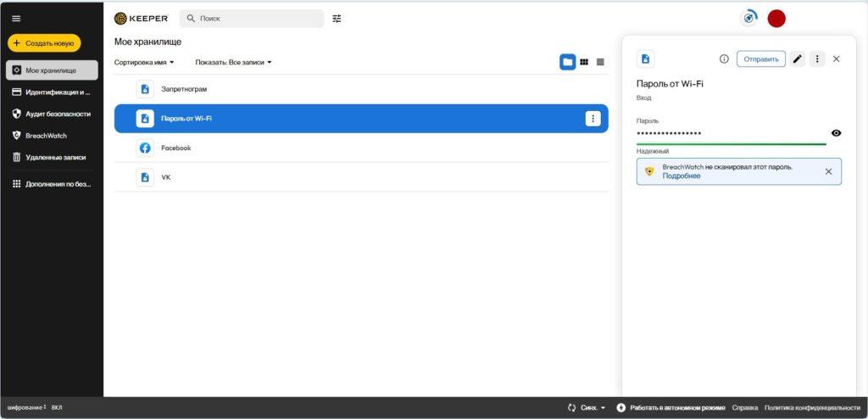Open Политика конфиденциальности link

point(812,408)
